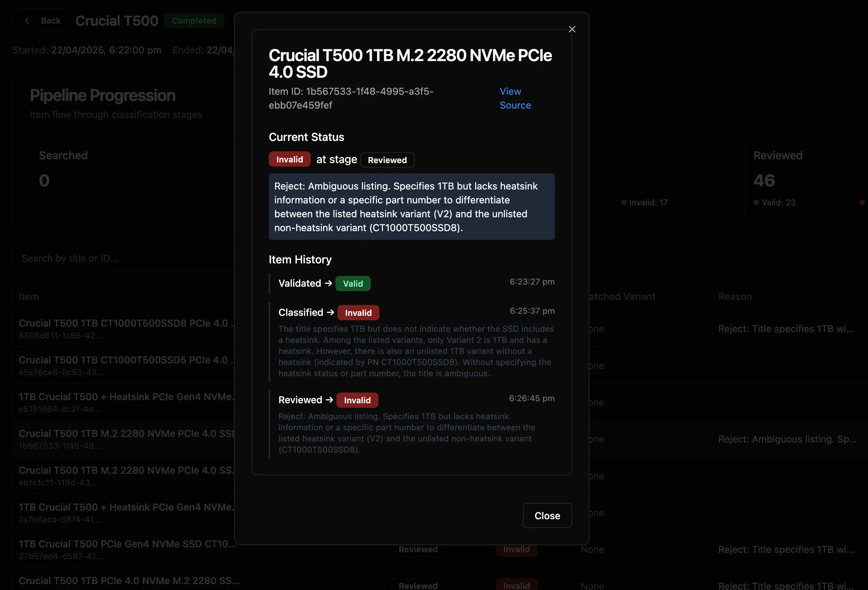Viewport: 868px width, 590px height.
Task: Sort by the Item column header
Action: (x=29, y=296)
